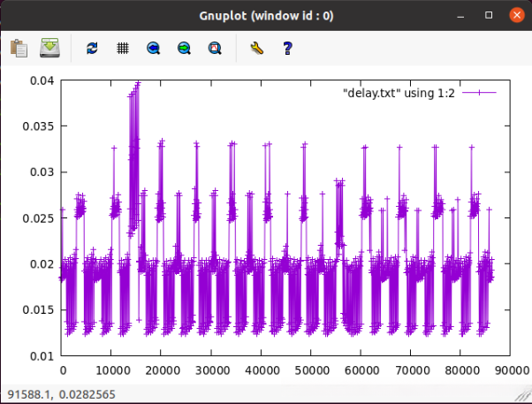Image resolution: width=532 pixels, height=404 pixels.
Task: Click the 90000 x-axis label
Action: pos(512,370)
